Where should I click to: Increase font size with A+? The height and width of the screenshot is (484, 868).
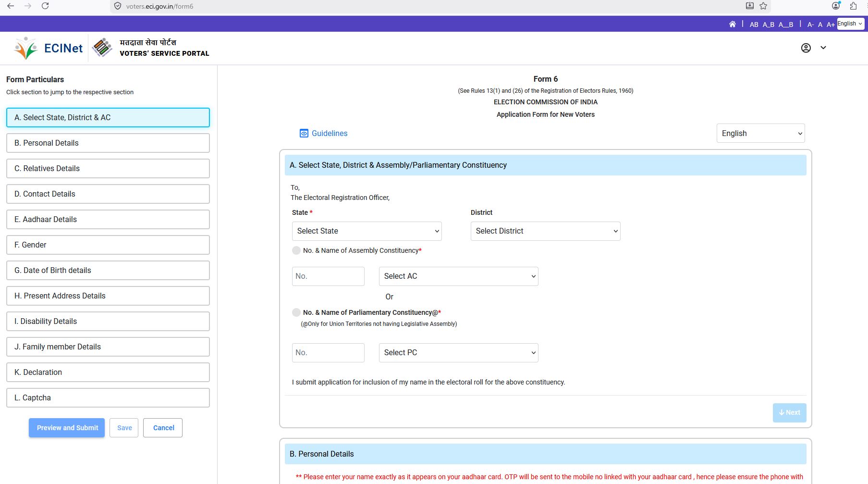pos(831,25)
